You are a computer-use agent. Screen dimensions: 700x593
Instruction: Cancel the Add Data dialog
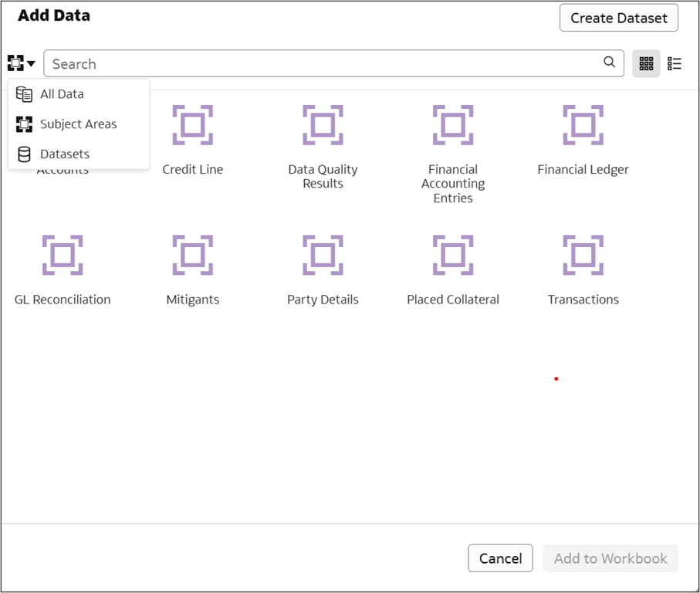point(500,558)
